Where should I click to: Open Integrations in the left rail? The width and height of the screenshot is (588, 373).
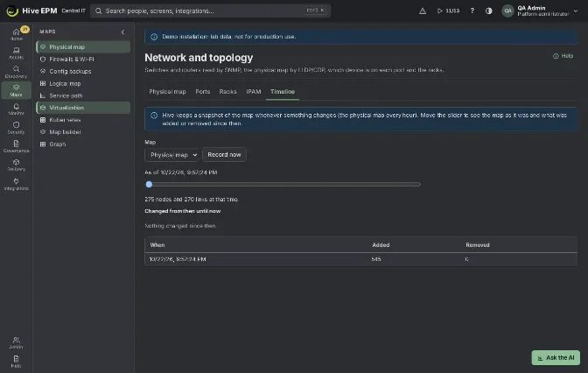coord(16,184)
